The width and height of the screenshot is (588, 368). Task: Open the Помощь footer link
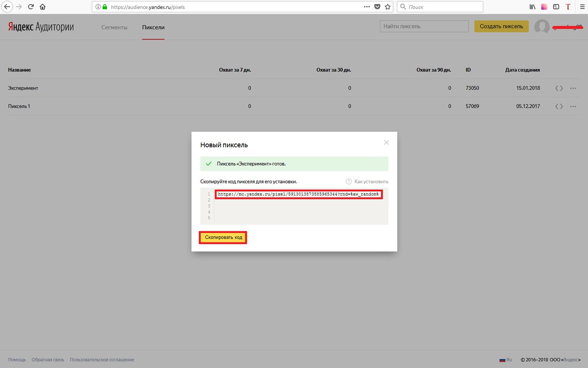point(17,360)
